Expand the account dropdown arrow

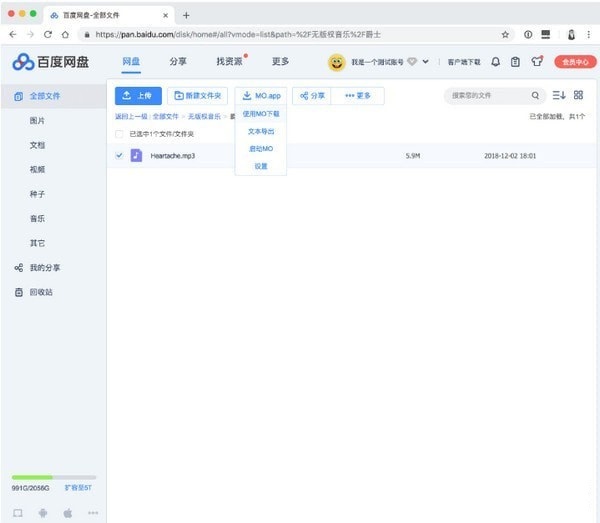coord(426,62)
